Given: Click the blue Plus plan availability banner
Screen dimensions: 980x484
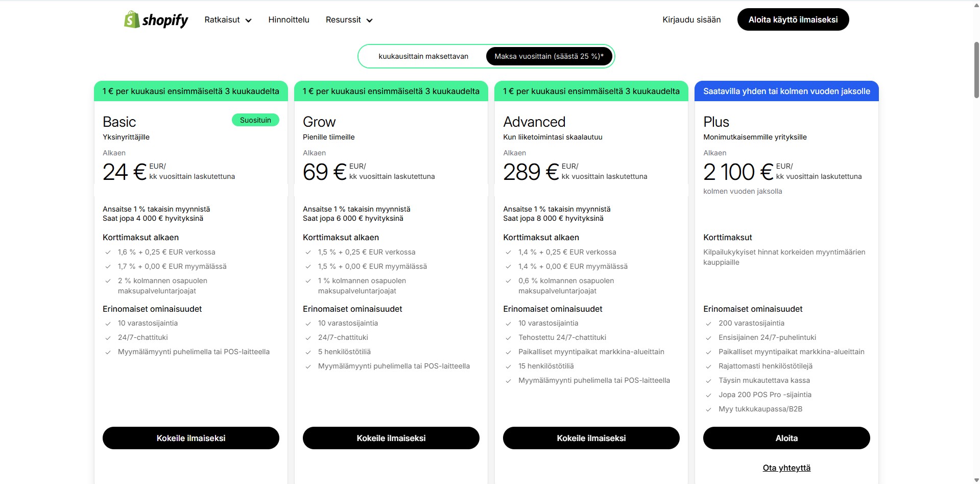Looking at the screenshot, I should click(x=786, y=91).
